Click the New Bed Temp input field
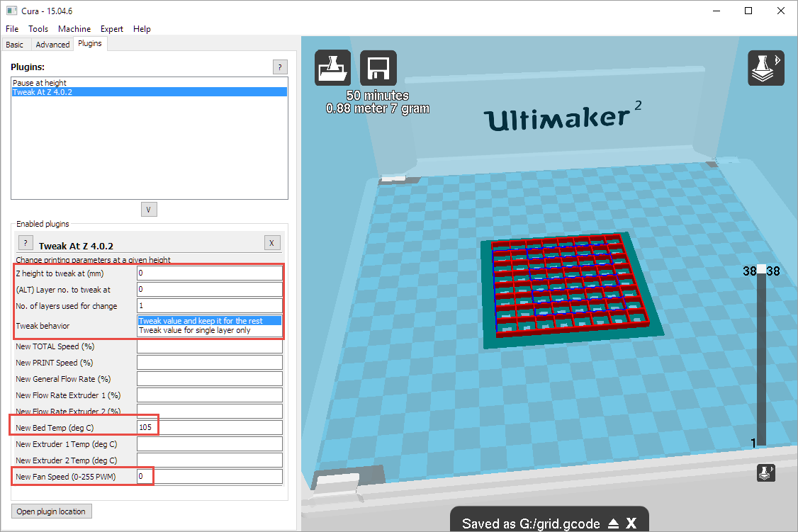 209,428
